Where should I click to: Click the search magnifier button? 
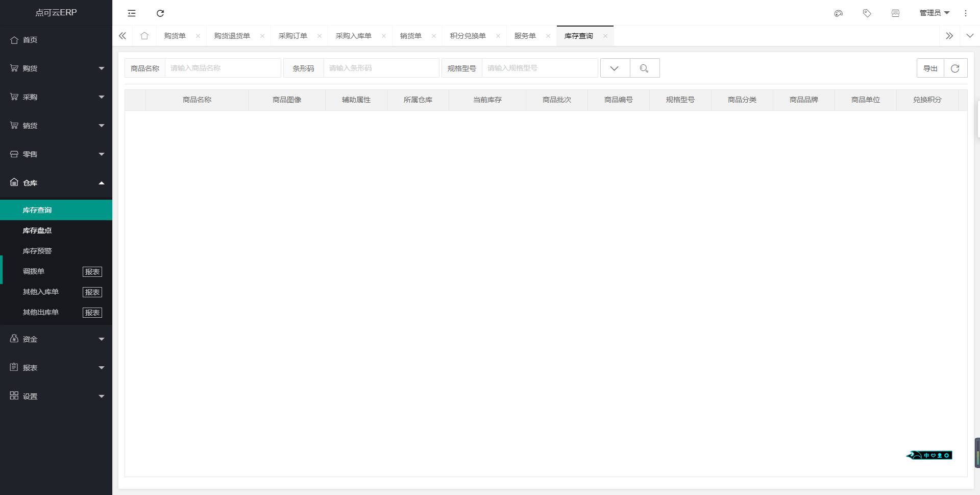click(x=644, y=68)
